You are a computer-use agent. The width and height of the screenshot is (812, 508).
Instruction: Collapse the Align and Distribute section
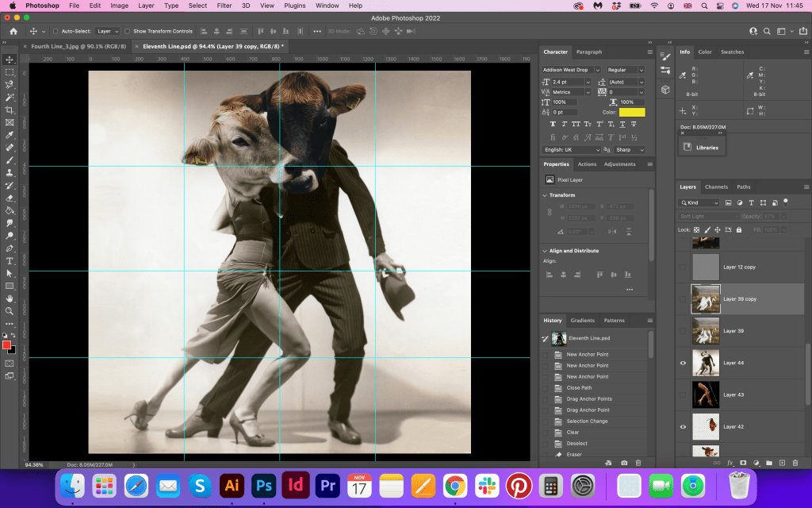[545, 251]
